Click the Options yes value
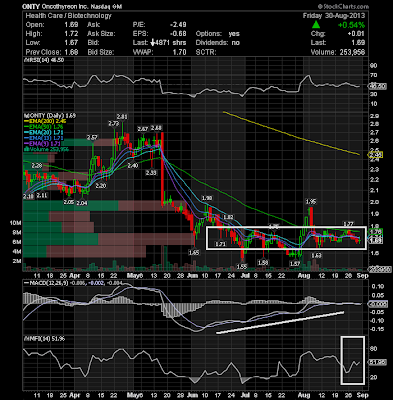This screenshot has height=400, width=393. (x=234, y=34)
